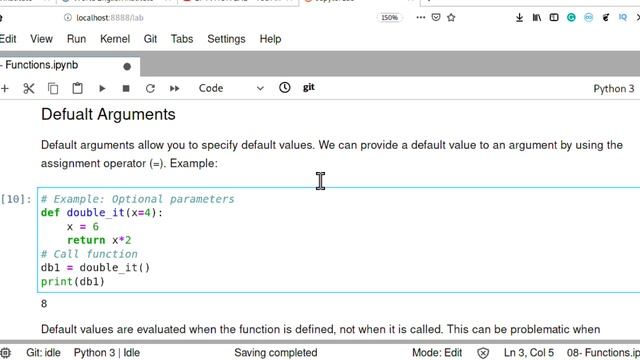The width and height of the screenshot is (640, 360).
Task: Click the light blue circular extension icon
Action: coord(588,18)
